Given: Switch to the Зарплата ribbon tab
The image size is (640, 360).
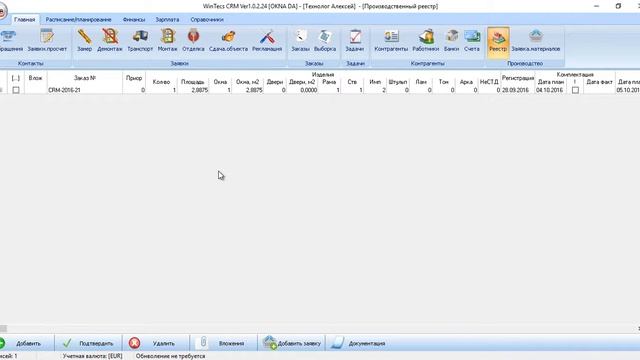Looking at the screenshot, I should [x=167, y=19].
